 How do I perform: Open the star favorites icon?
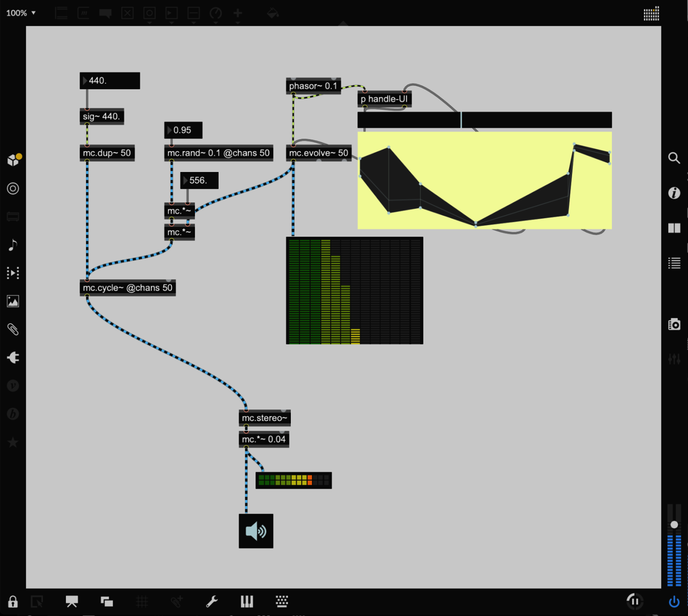pos(13,443)
